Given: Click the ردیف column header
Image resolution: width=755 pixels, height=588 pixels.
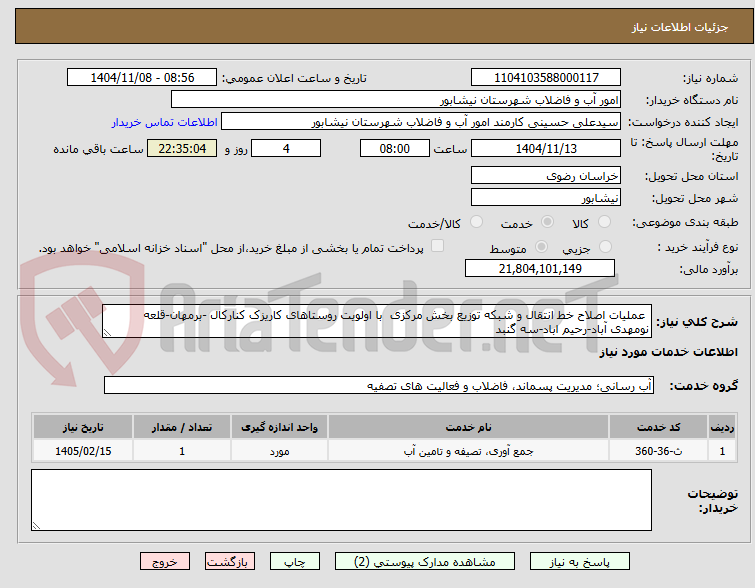Looking at the screenshot, I should (722, 427).
